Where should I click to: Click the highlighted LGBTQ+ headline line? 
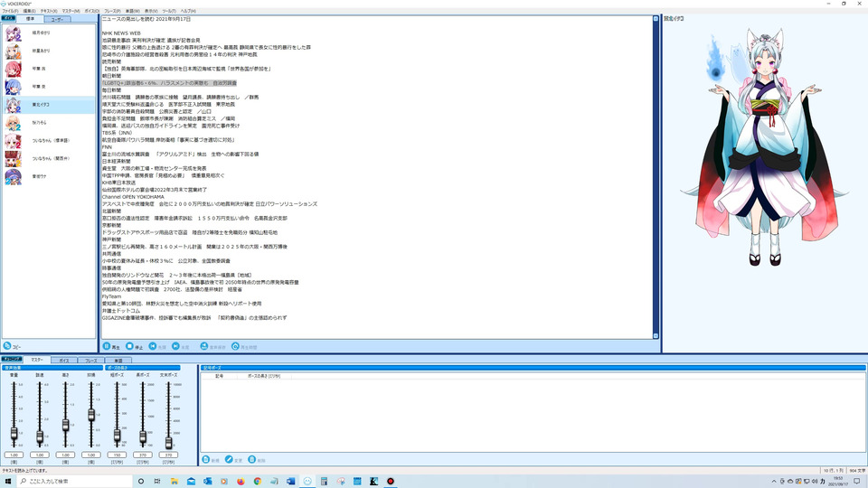point(169,83)
